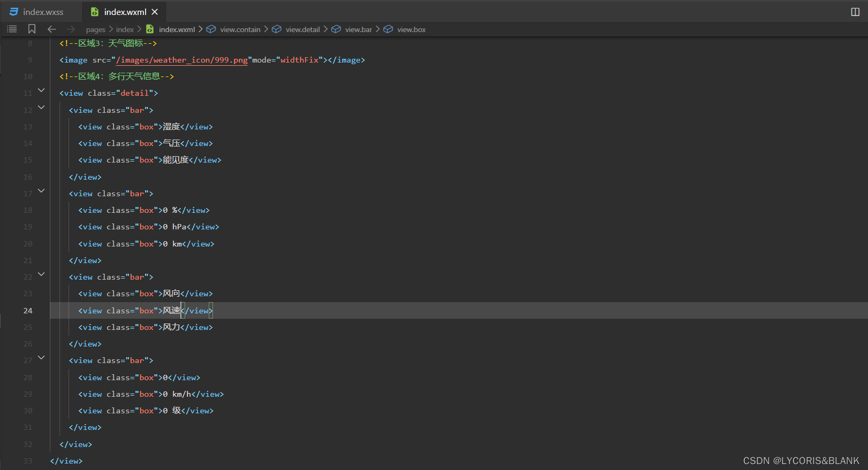Click the 风速 text on line 24
Screen dimensions: 868x470
pyautogui.click(x=171, y=311)
